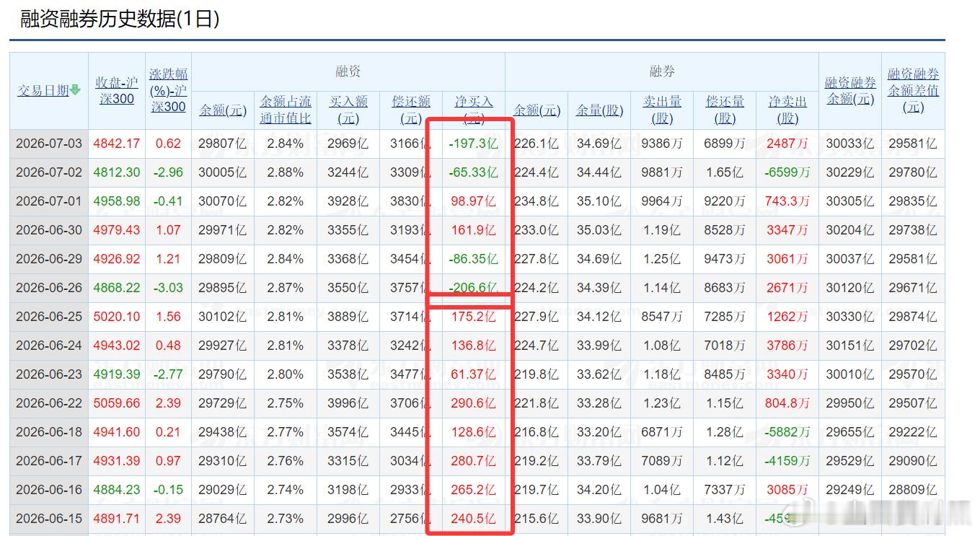The image size is (980, 536).
Task: Sort by the 买入额(元) column
Action: click(348, 110)
